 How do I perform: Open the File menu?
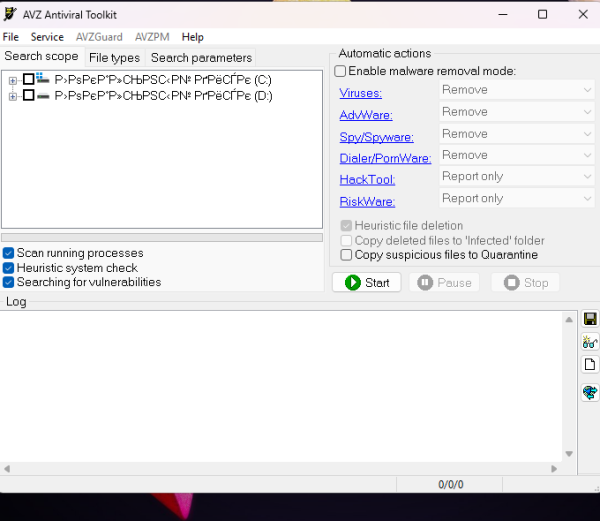click(11, 37)
